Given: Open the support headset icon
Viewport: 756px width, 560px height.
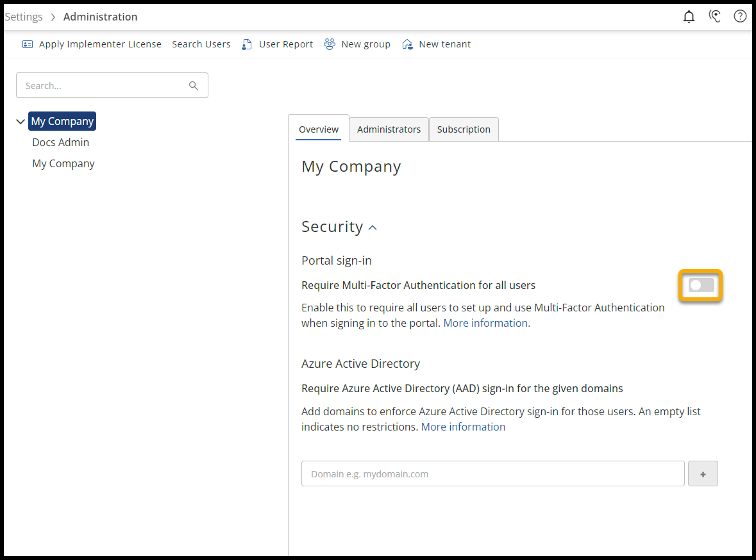Looking at the screenshot, I should [x=715, y=17].
